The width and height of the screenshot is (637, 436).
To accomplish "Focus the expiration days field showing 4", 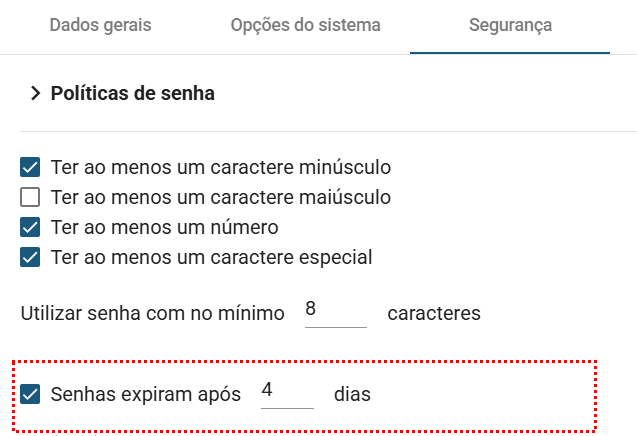I will pyautogui.click(x=287, y=393).
